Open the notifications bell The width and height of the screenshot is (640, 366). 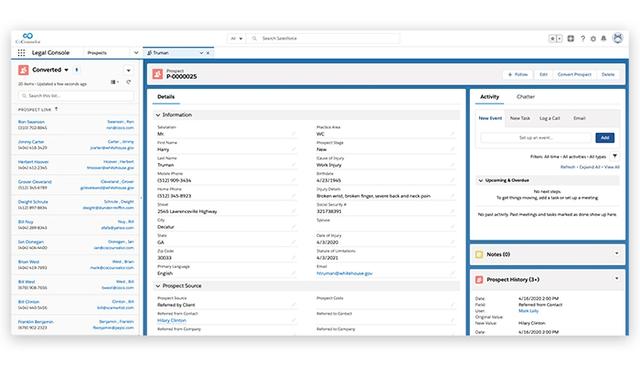click(x=604, y=38)
